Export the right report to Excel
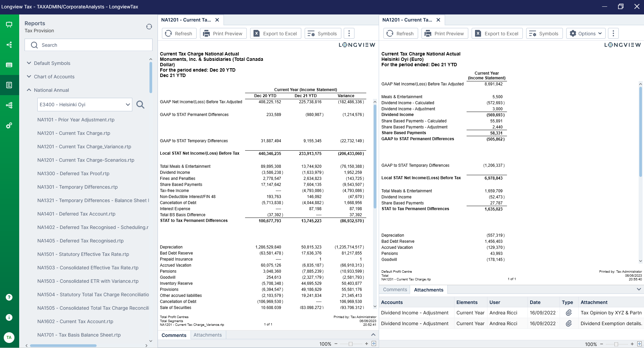This screenshot has height=348, width=644. point(497,33)
